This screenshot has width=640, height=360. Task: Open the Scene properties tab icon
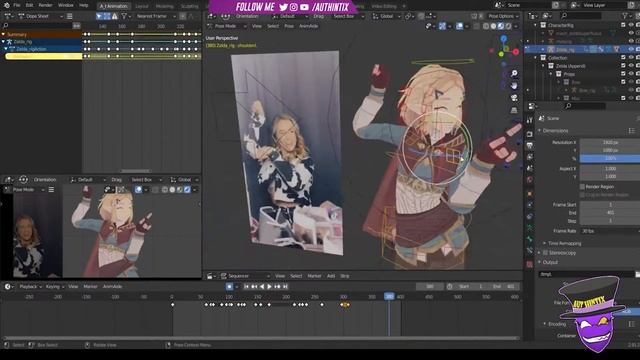(x=529, y=168)
